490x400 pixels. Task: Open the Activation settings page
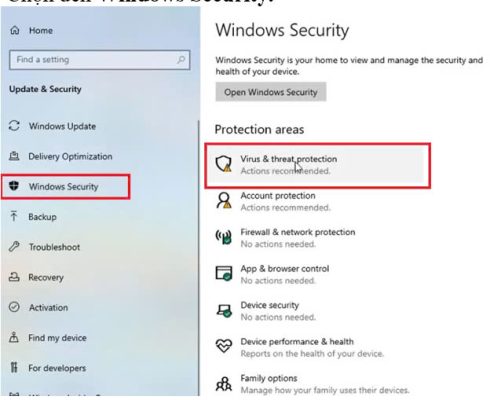[x=48, y=307]
